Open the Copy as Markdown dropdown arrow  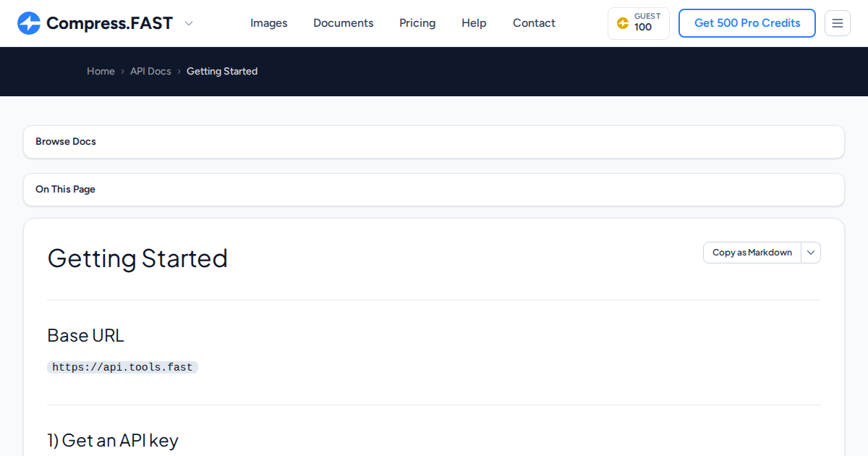[811, 253]
